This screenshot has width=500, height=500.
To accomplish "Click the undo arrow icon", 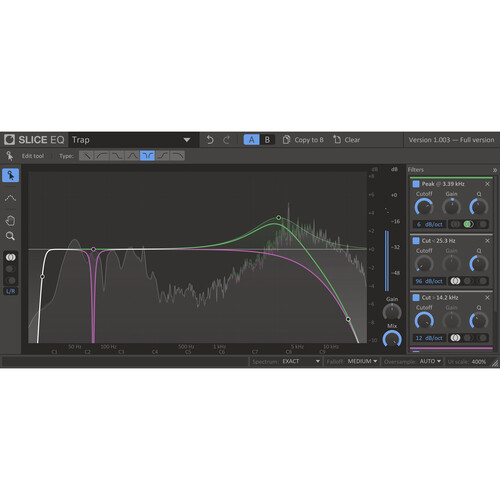I will (x=210, y=140).
